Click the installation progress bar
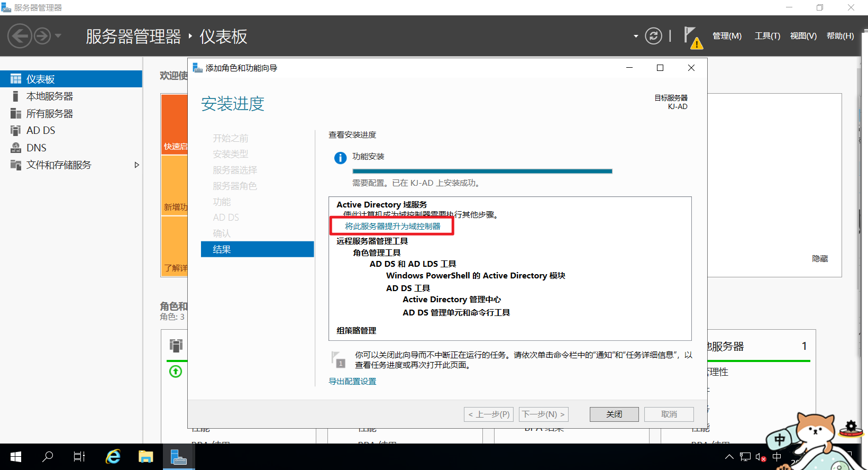 click(482, 171)
